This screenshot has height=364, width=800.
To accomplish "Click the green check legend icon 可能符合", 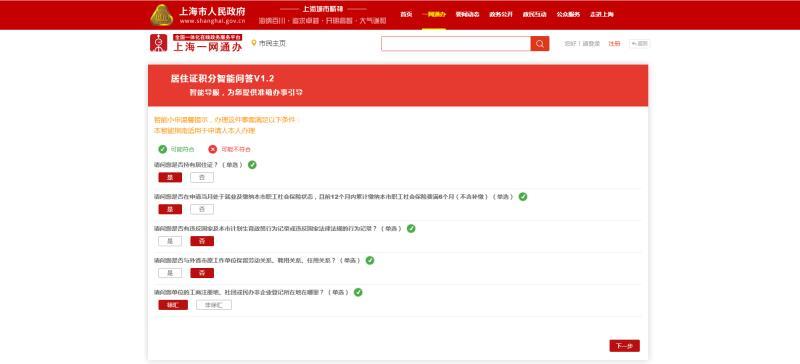I will 163,149.
